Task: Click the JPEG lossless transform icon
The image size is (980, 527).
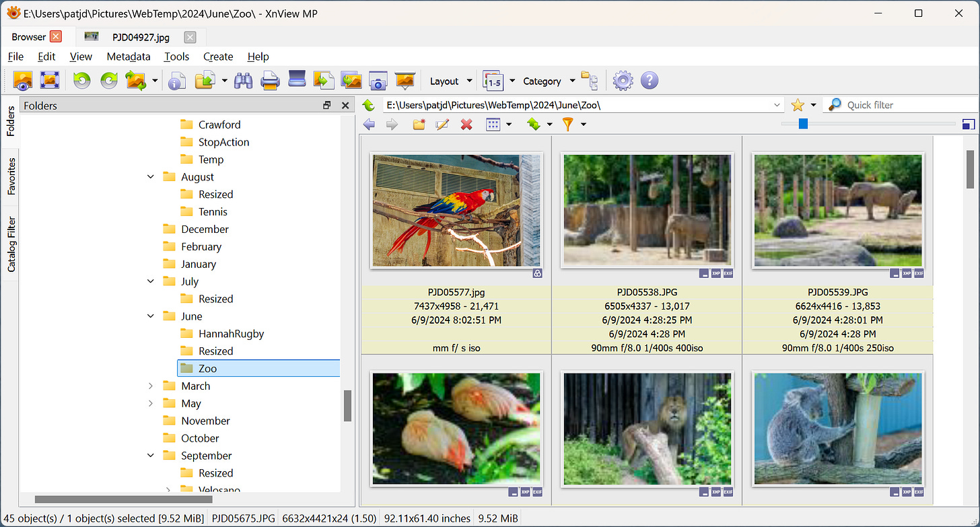Action: point(136,81)
